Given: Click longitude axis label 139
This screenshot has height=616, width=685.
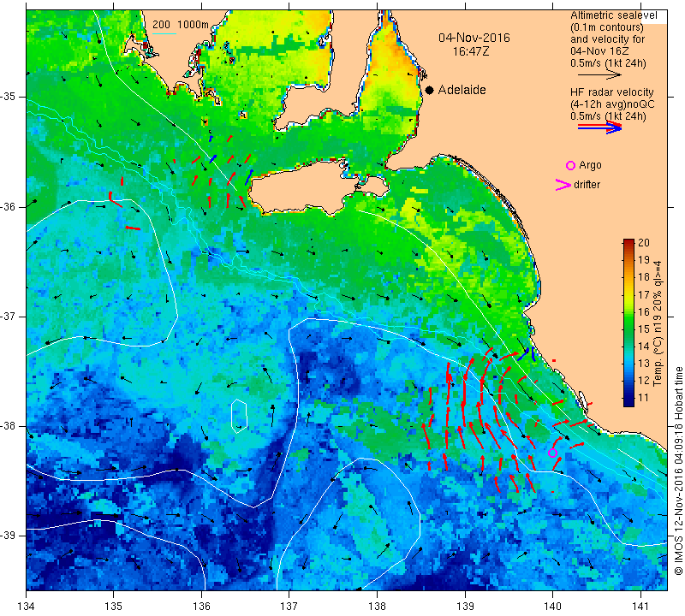Looking at the screenshot, I should [x=465, y=607].
